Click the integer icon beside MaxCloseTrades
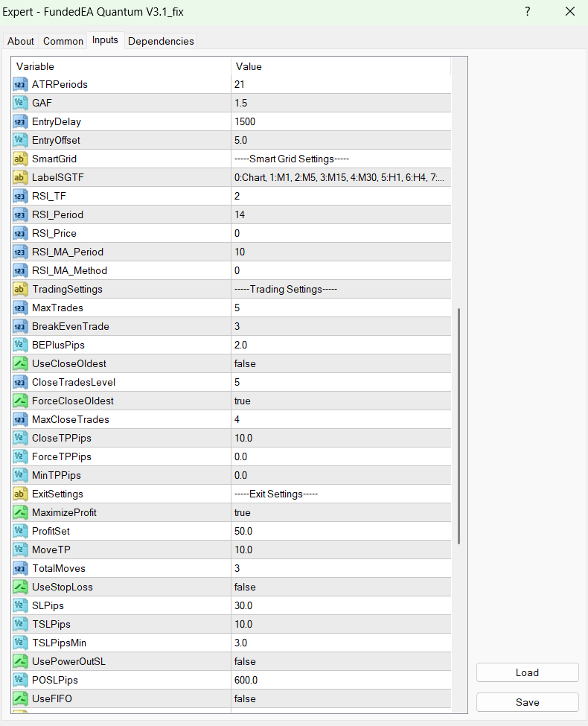Image resolution: width=588 pixels, height=726 pixels. point(20,419)
